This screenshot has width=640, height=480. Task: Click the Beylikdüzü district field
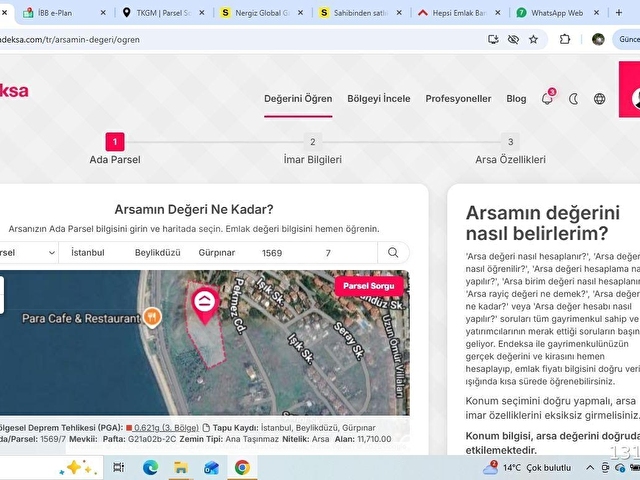158,253
